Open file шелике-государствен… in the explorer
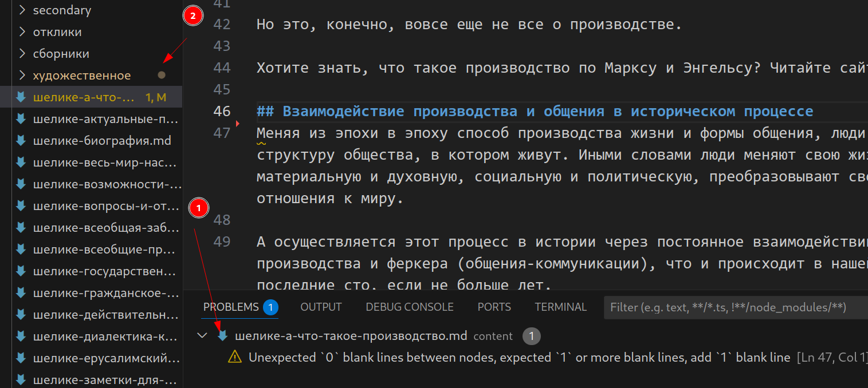Image resolution: width=868 pixels, height=388 pixels. coord(107,271)
